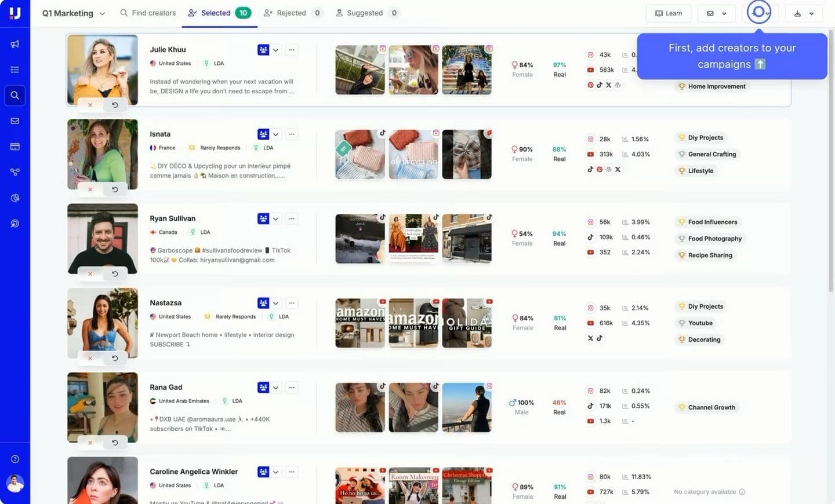The height and width of the screenshot is (504, 835).
Task: Open the megaphone campaigns sidebar icon
Action: (15, 44)
